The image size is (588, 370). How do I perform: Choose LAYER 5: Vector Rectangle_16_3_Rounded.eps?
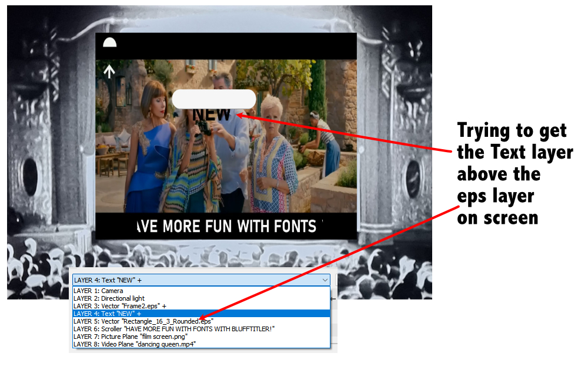coord(201,321)
